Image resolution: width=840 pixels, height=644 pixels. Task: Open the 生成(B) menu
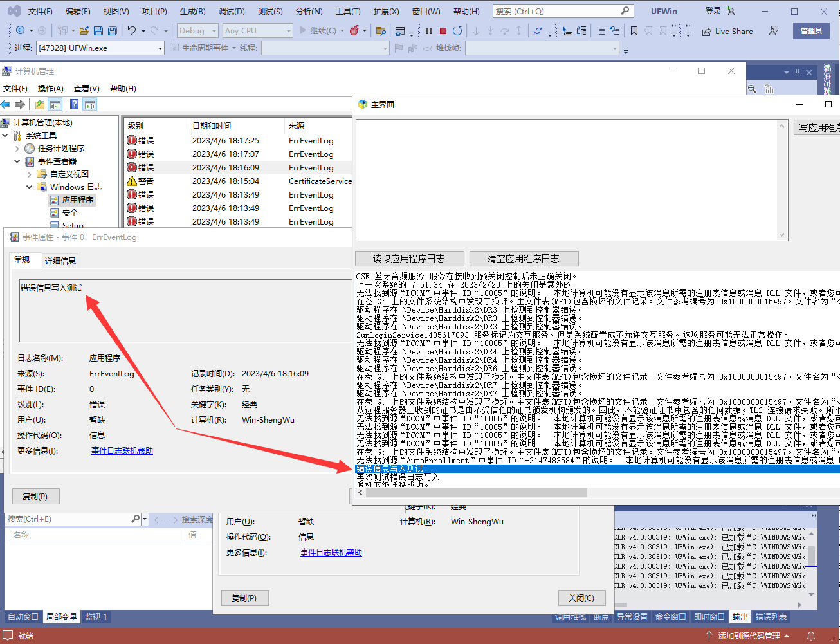coord(193,11)
